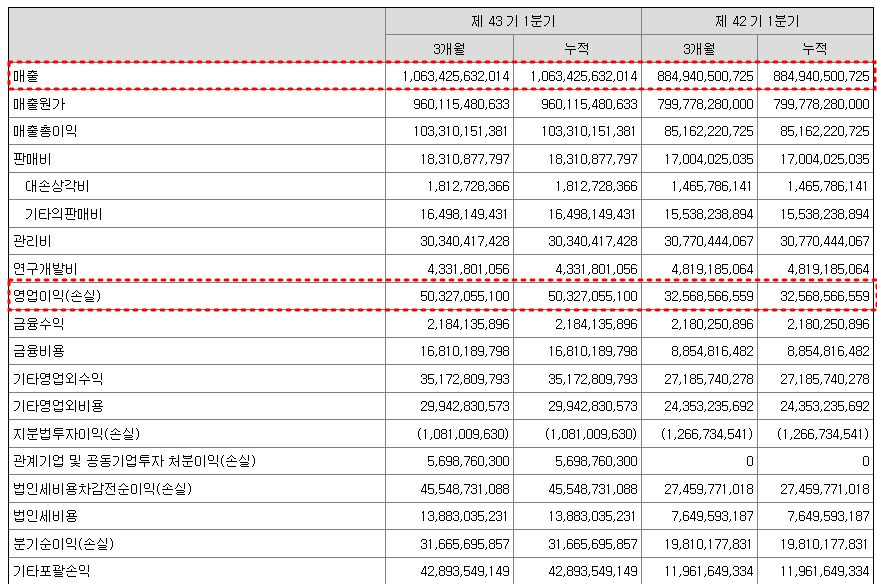The height and width of the screenshot is (584, 877).
Task: Select the 매출총이익 row label
Action: pos(38,129)
